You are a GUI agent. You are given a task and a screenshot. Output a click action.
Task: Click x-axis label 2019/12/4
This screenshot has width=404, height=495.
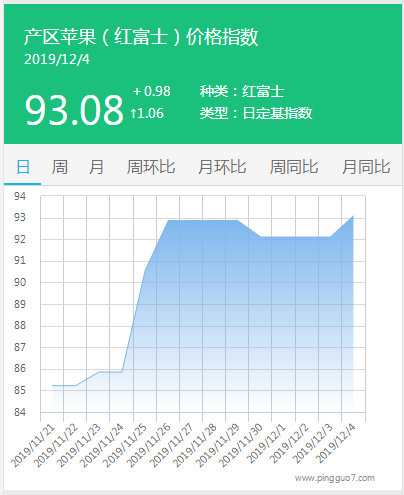[336, 443]
